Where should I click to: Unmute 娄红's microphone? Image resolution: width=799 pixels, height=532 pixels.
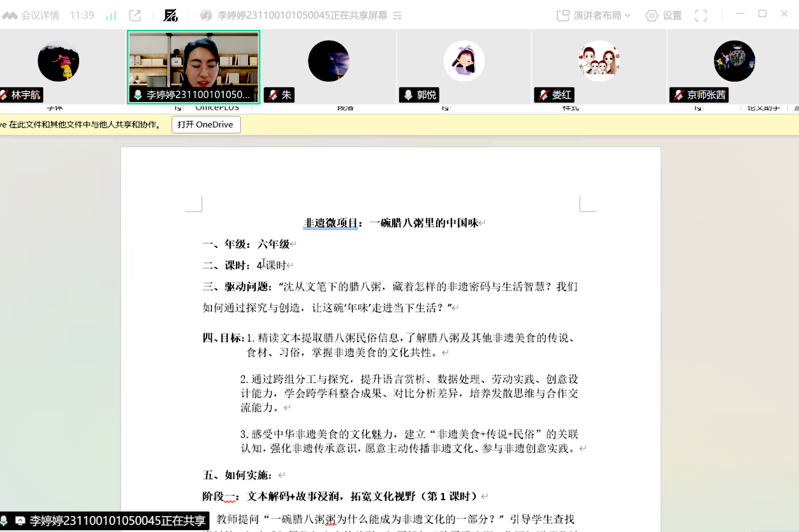click(x=541, y=94)
